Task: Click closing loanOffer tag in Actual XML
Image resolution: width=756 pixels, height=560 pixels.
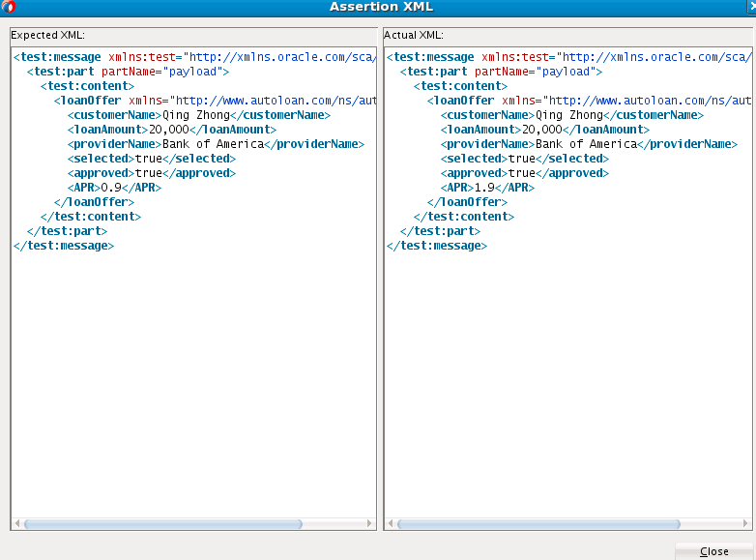Action: coord(467,202)
